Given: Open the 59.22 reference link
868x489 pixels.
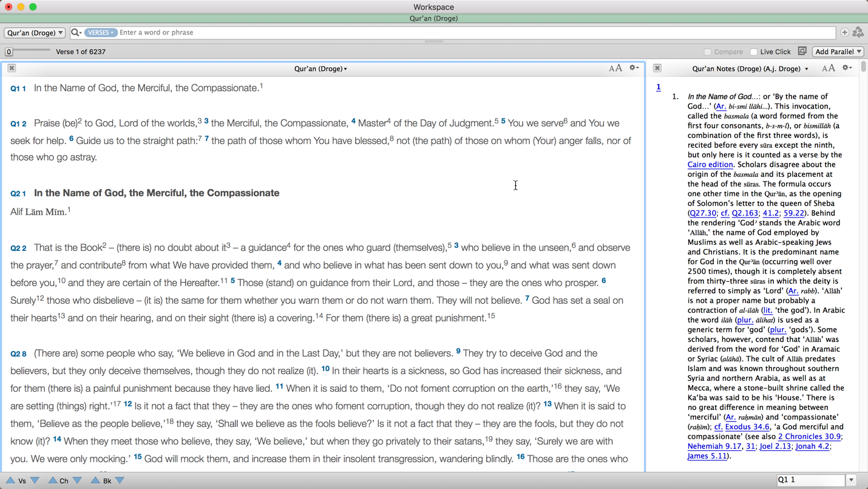Looking at the screenshot, I should click(x=793, y=213).
